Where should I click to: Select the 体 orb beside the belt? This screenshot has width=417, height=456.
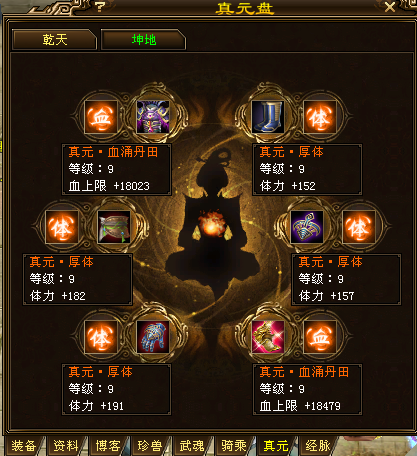click(62, 227)
